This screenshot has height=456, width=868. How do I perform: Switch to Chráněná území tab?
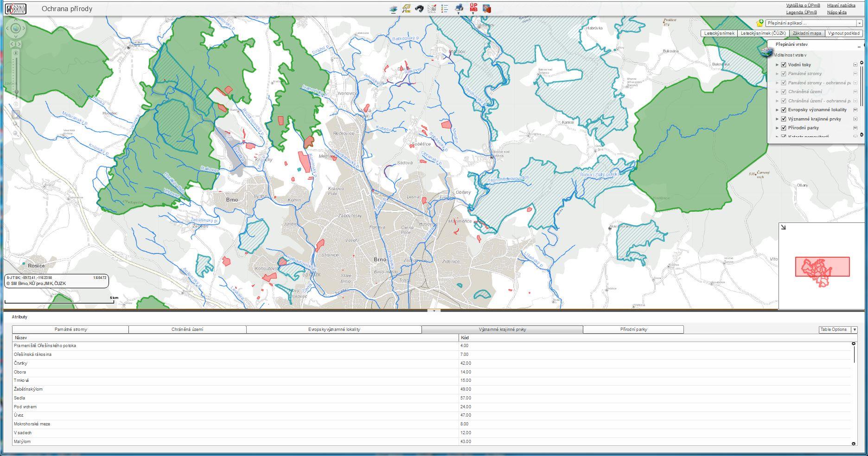coord(187,329)
